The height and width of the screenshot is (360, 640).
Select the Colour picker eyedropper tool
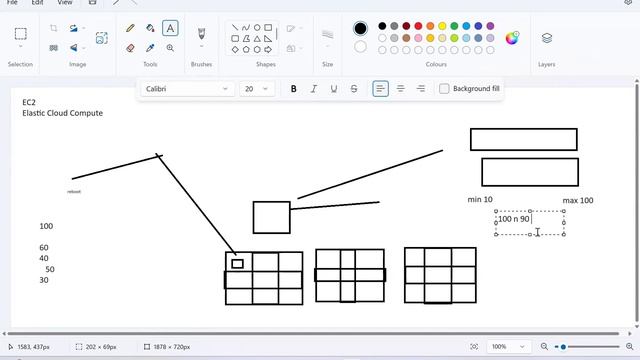tap(150, 48)
